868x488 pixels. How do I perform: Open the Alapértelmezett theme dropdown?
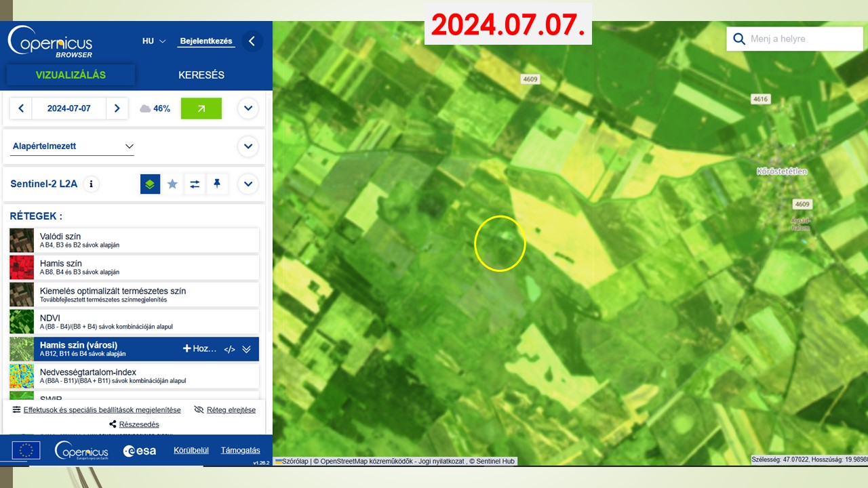[x=73, y=146]
